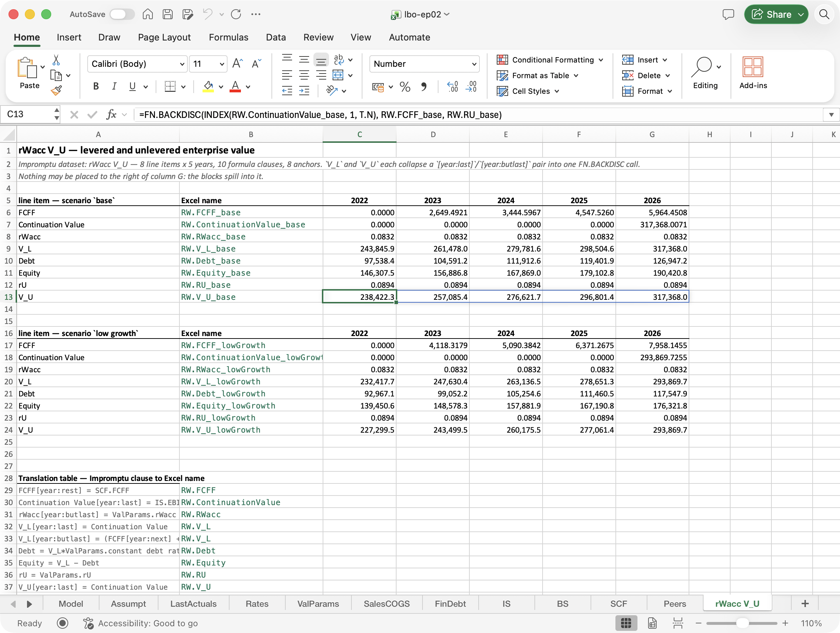Image resolution: width=840 pixels, height=633 pixels.
Task: Switch to Page Layout view in status bar
Action: coord(652,623)
